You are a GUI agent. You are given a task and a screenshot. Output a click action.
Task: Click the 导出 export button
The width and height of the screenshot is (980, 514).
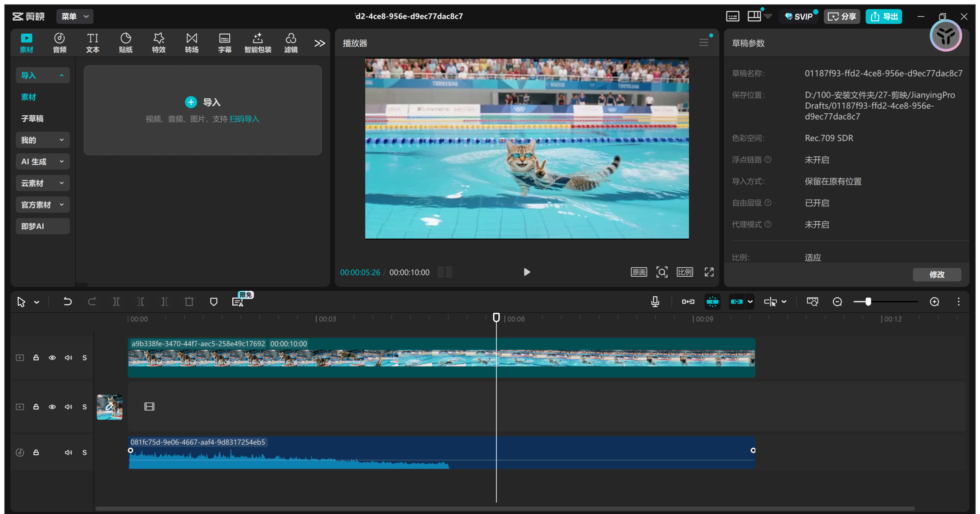tap(884, 16)
